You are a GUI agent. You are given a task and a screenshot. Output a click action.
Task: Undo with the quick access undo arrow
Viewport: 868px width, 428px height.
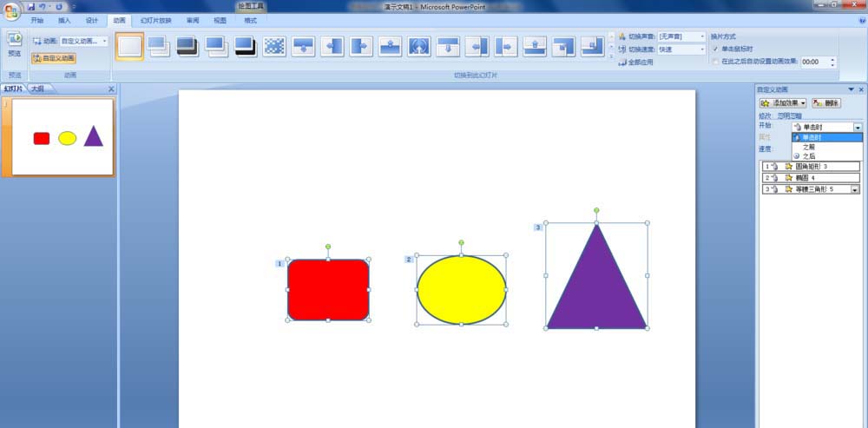(43, 7)
